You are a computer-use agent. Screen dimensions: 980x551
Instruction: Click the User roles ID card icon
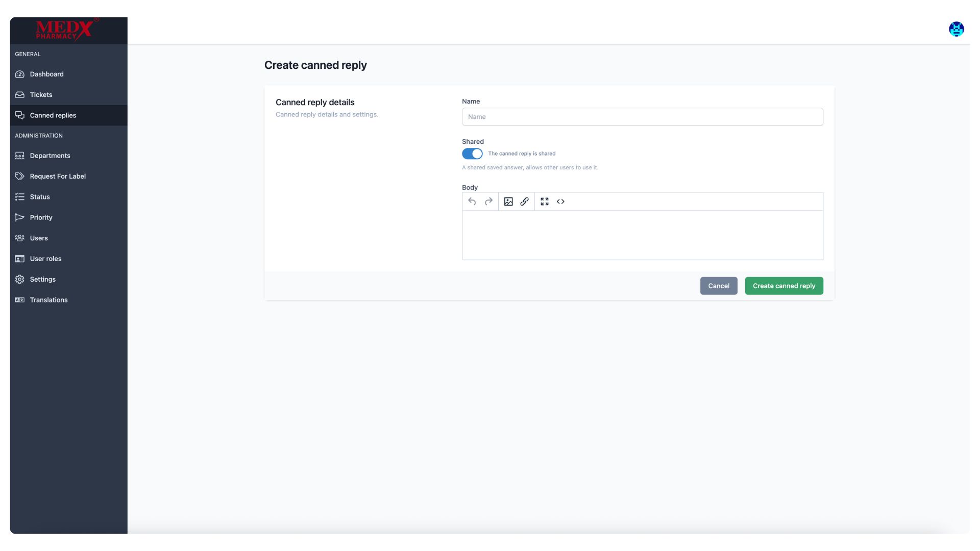pyautogui.click(x=19, y=259)
